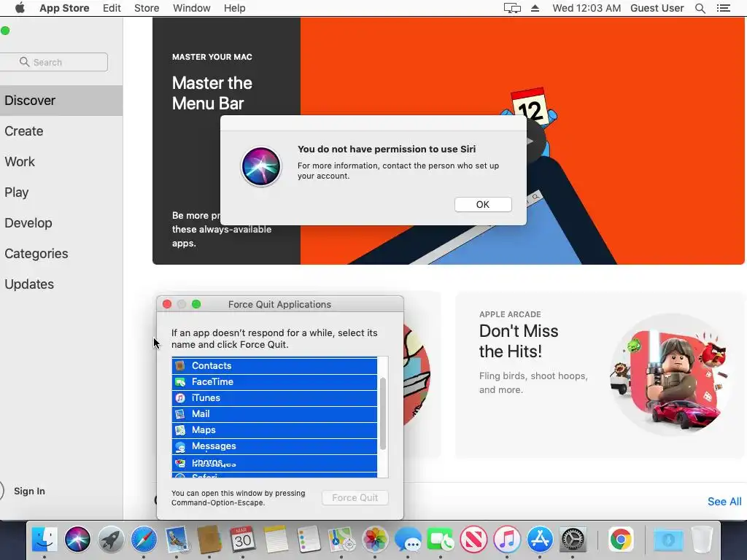
Task: Zoom the Force Quit Applications window
Action: tap(196, 304)
